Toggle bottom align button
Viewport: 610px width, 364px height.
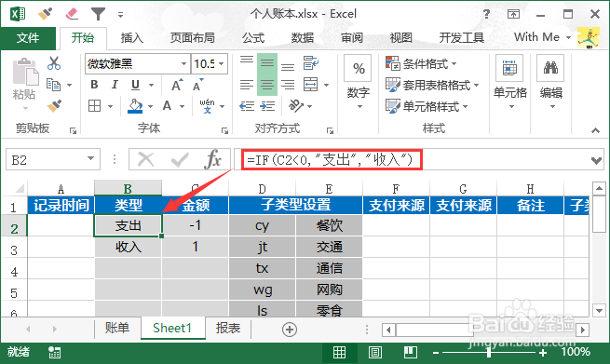288,67
